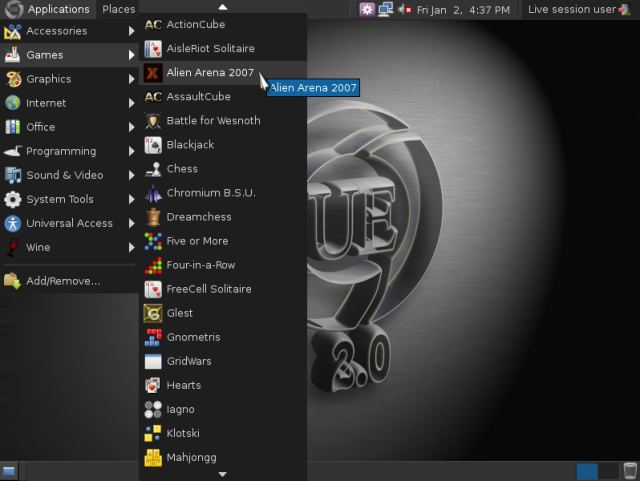Click the AisleRiot Solitaire card icon

[x=153, y=49]
